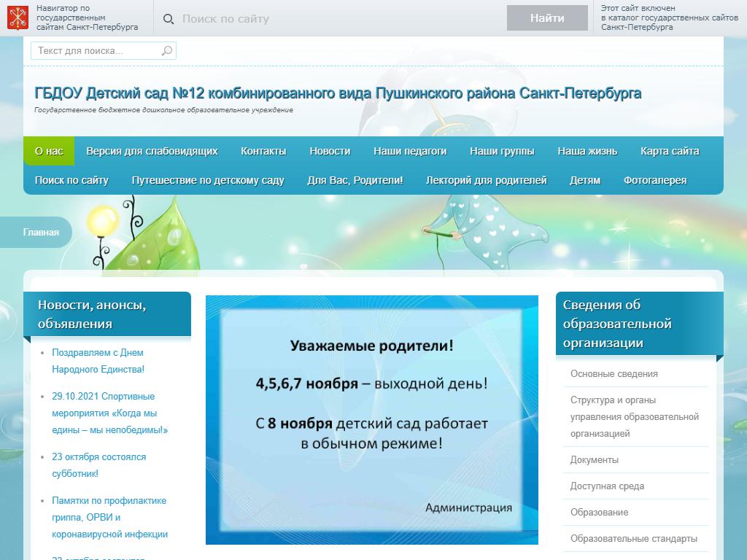Open news link Поздравляем с Днем Народного Единства

coord(98,361)
